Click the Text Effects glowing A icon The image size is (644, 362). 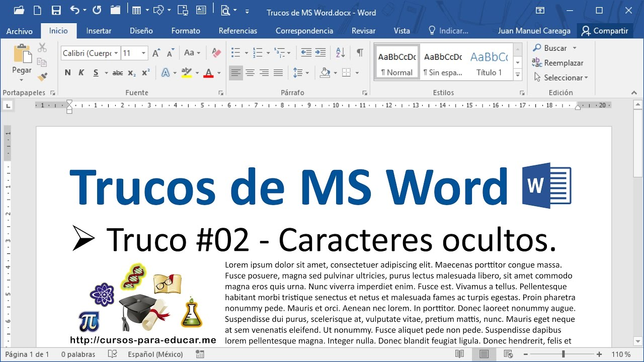point(166,73)
